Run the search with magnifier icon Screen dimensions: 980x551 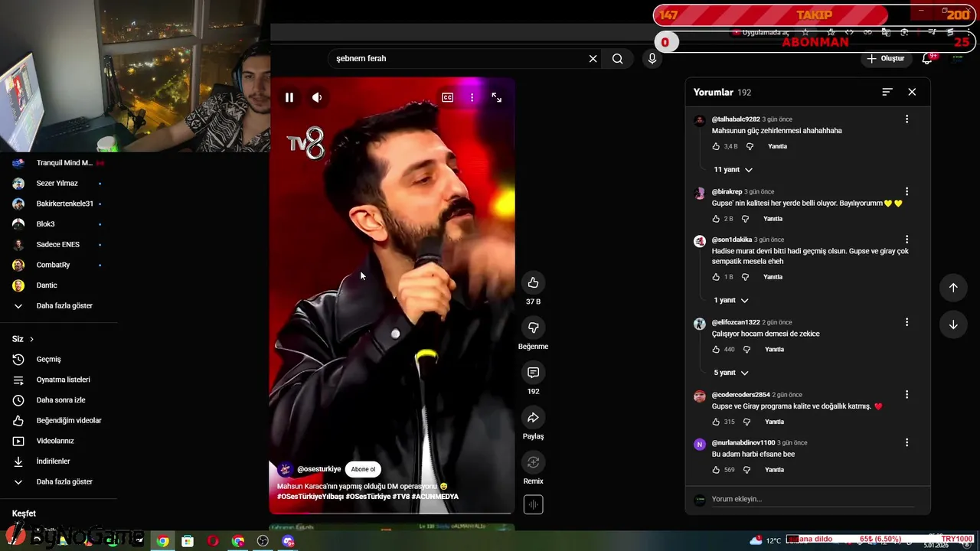click(618, 59)
